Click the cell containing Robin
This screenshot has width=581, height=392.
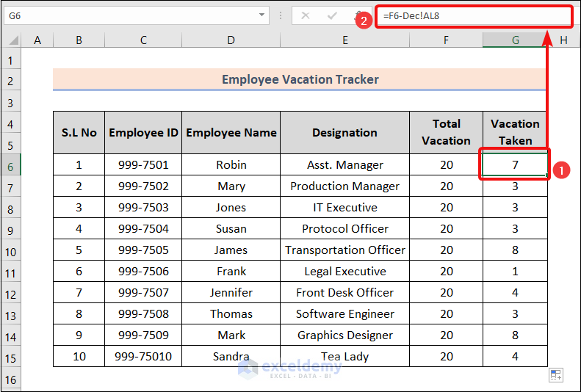tap(231, 165)
